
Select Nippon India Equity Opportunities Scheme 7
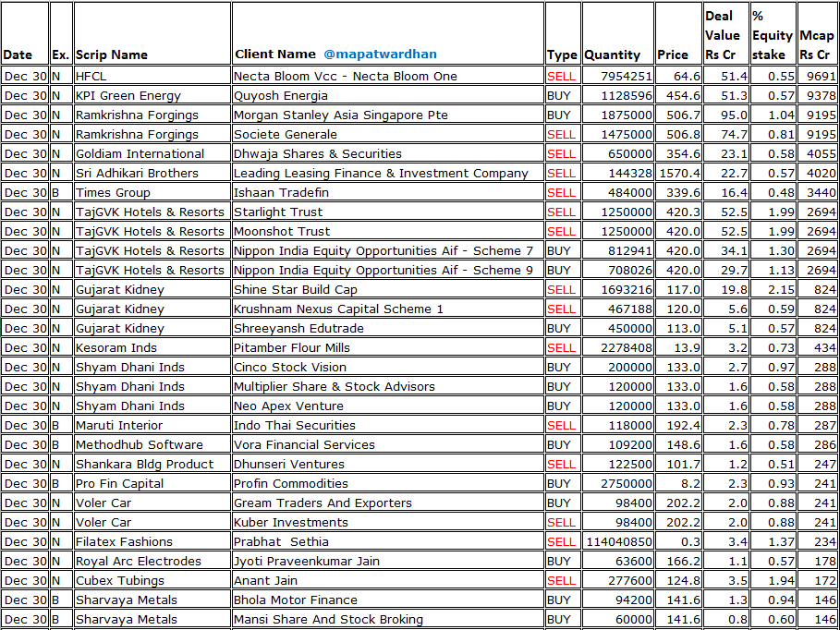click(x=388, y=250)
